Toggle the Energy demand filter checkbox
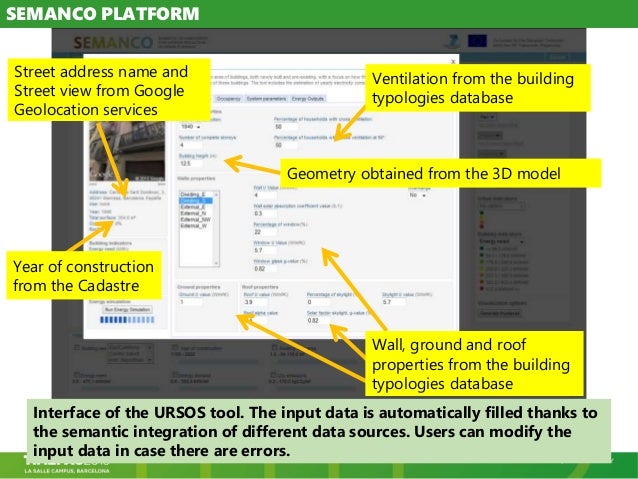This screenshot has width=638, height=479. pyautogui.click(x=175, y=374)
